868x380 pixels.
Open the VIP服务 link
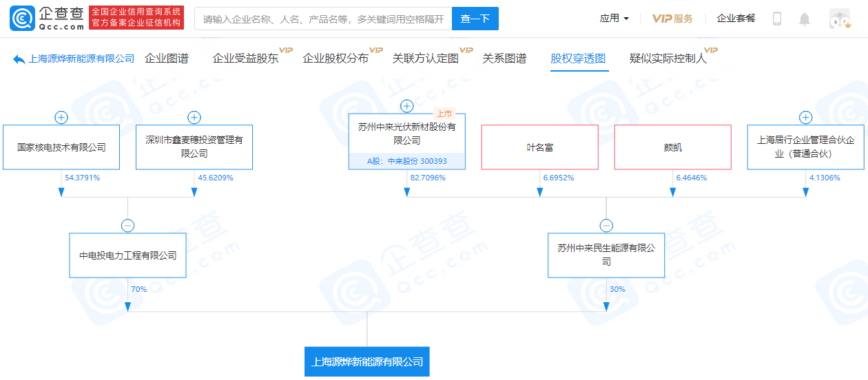tap(672, 19)
